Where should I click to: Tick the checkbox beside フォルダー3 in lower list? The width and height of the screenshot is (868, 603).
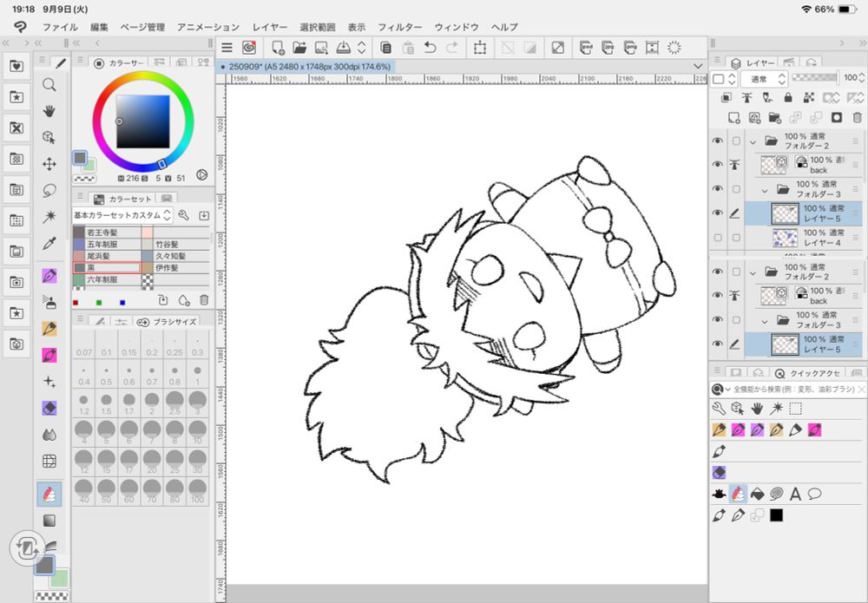[736, 320]
